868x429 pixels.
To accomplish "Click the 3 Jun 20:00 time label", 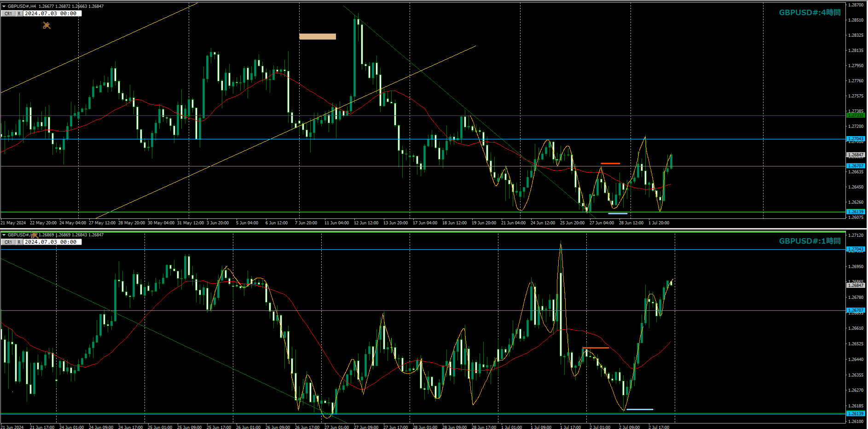I will (x=218, y=223).
